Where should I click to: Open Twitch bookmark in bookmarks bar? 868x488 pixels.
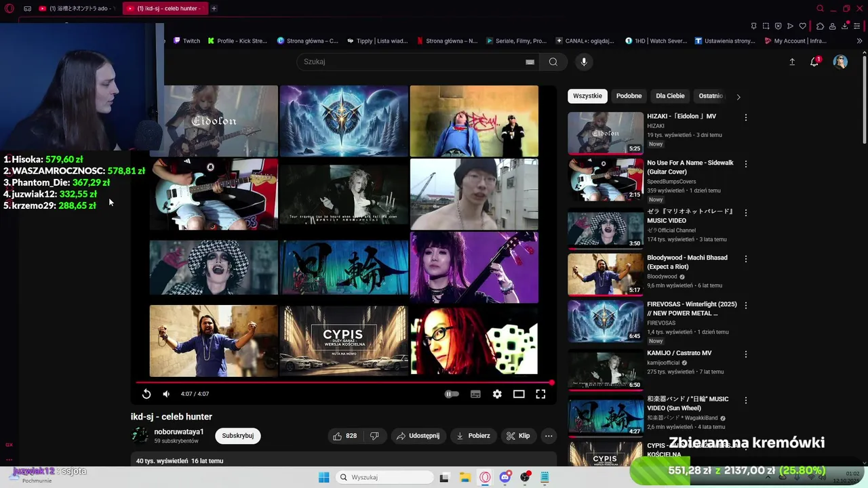tap(186, 41)
